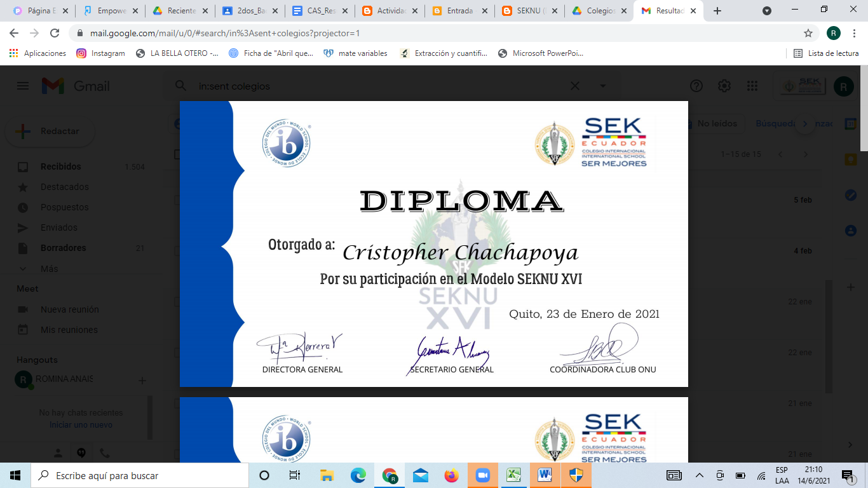Open a new browser tab
The width and height of the screenshot is (868, 488).
(x=717, y=11)
